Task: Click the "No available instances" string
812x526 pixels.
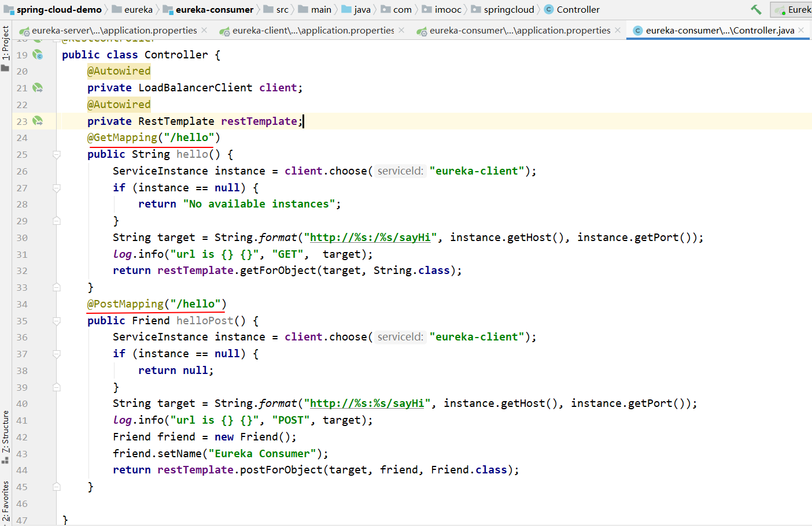Action: (x=259, y=204)
